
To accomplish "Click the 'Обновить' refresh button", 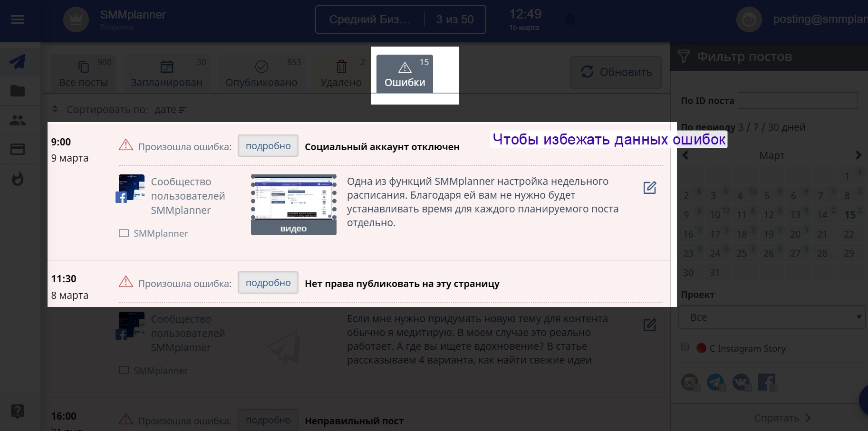I will 616,72.
